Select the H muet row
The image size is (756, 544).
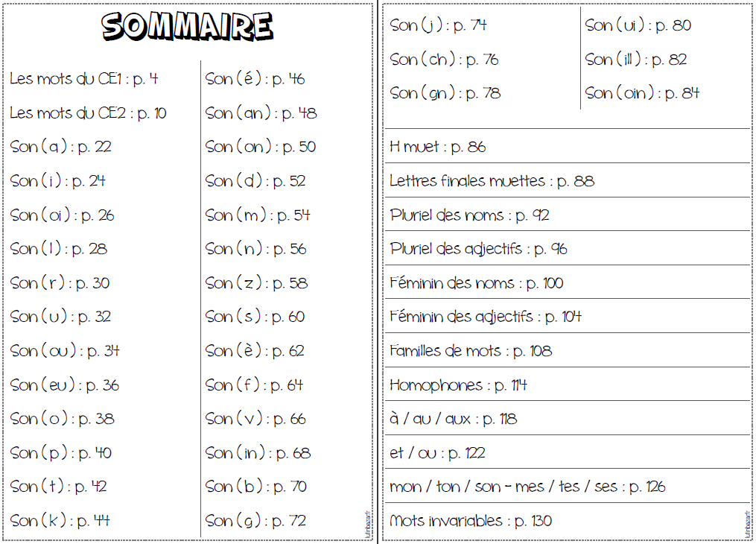(568, 146)
